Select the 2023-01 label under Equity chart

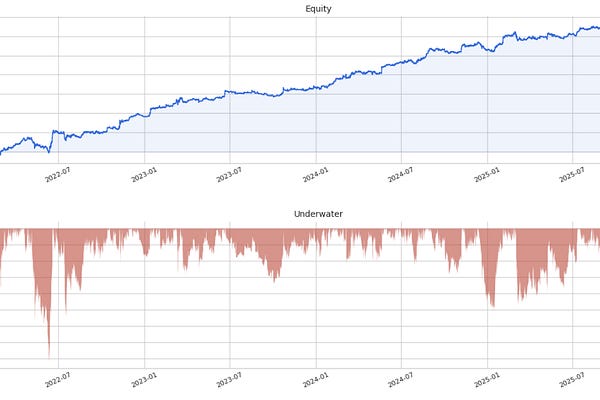(144, 175)
